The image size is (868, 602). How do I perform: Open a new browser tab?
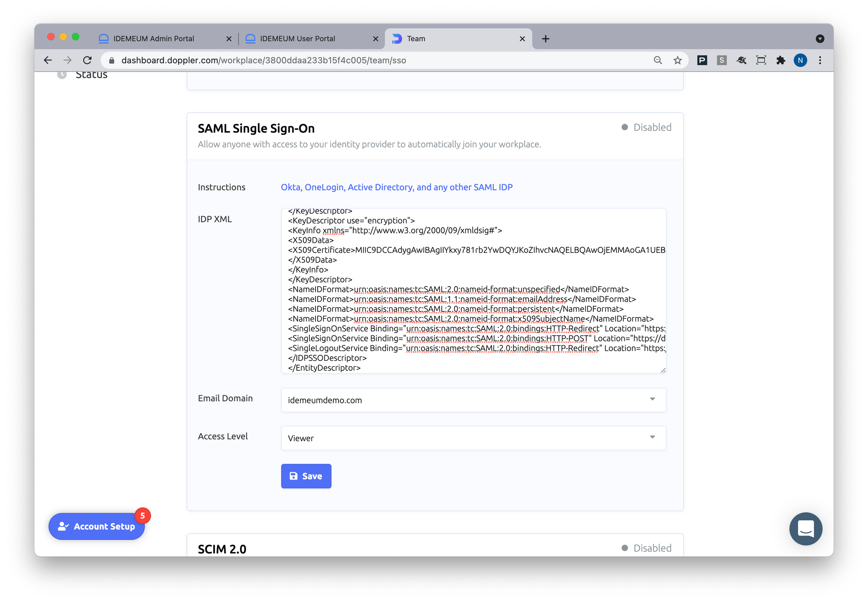[546, 39]
